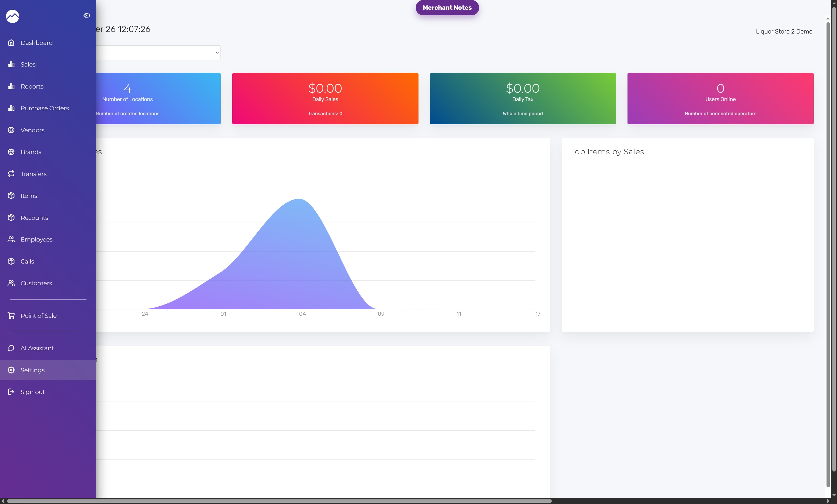The image size is (837, 504).
Task: Click the Users Online card
Action: pyautogui.click(x=720, y=98)
